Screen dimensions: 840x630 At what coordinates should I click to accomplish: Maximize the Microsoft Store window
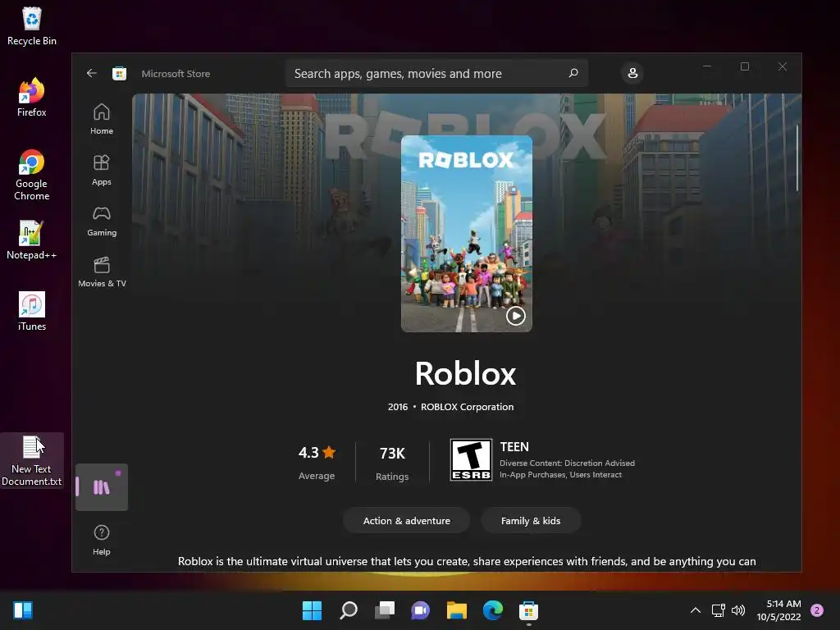point(745,66)
